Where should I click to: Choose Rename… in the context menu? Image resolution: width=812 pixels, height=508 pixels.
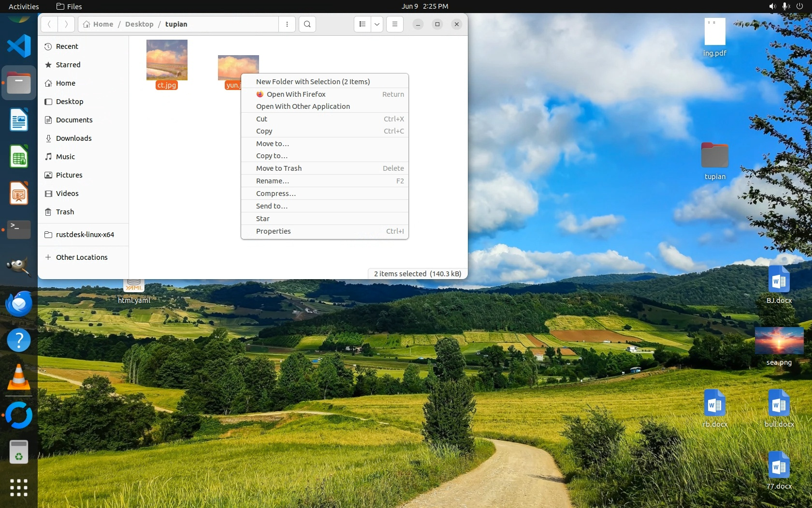(273, 181)
